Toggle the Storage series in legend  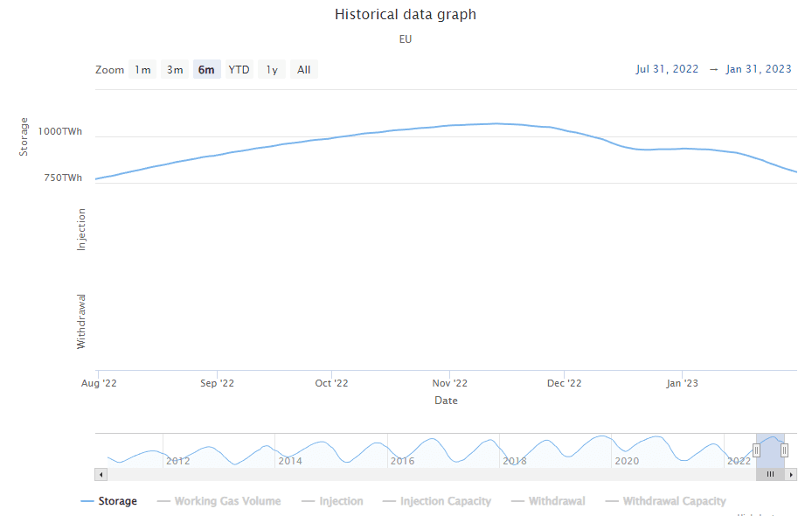(x=109, y=501)
